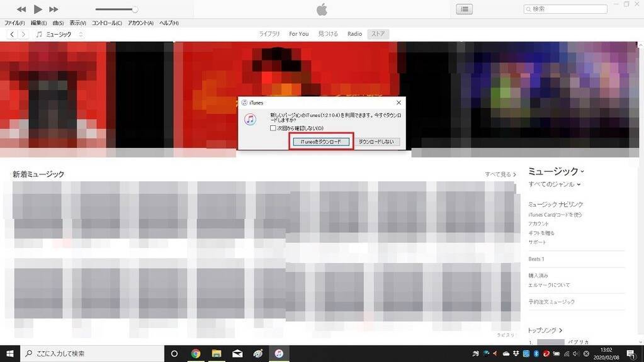Click the search field in iTunes
Screen dimensions: 644x362
pyautogui.click(x=565, y=9)
